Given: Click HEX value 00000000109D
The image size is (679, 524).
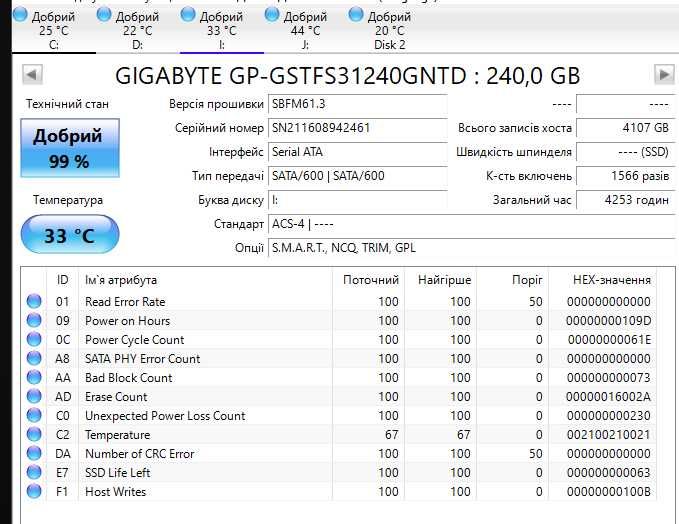Looking at the screenshot, I should [608, 321].
